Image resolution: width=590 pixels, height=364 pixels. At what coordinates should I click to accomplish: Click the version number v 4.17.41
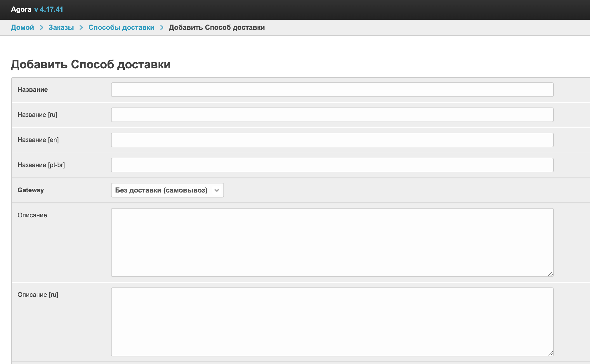pyautogui.click(x=48, y=9)
